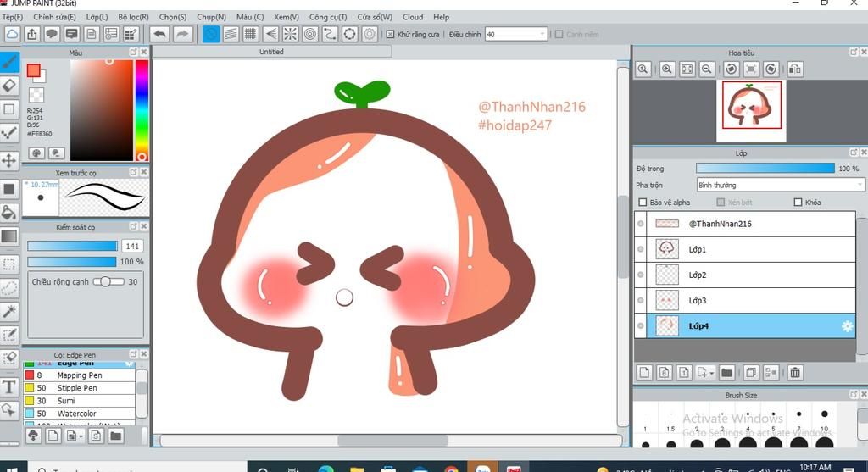Open the Lớp(L) menu
The image size is (868, 472).
97,17
